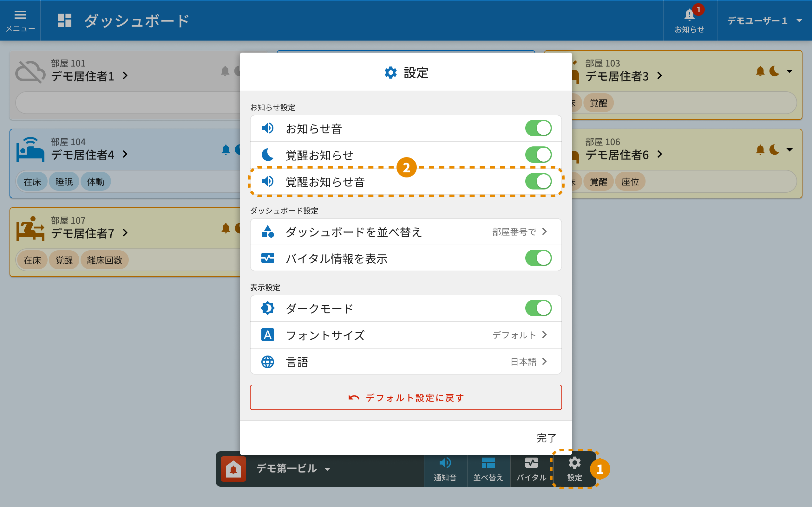Screen dimensions: 812x507
Task: Open ダッシュボードを並べ替え sort option
Action: [x=406, y=232]
